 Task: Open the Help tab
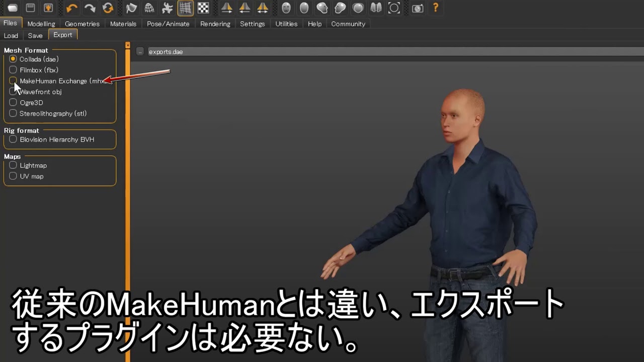coord(314,24)
